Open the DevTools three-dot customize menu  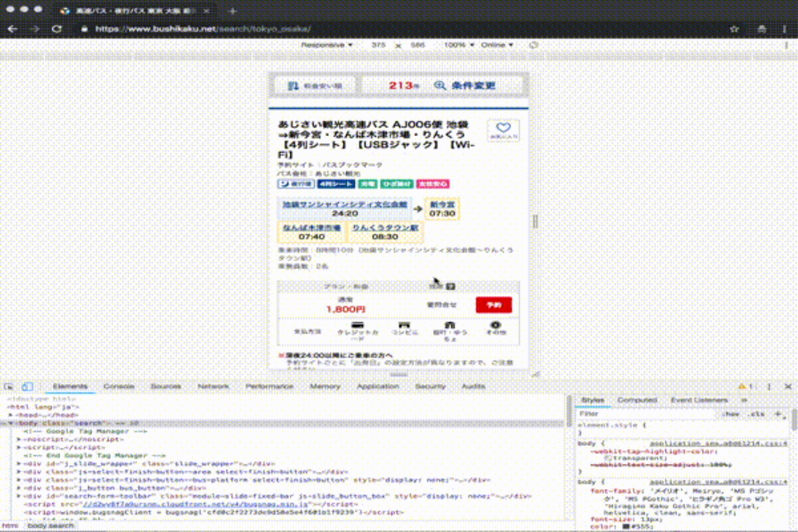[769, 387]
